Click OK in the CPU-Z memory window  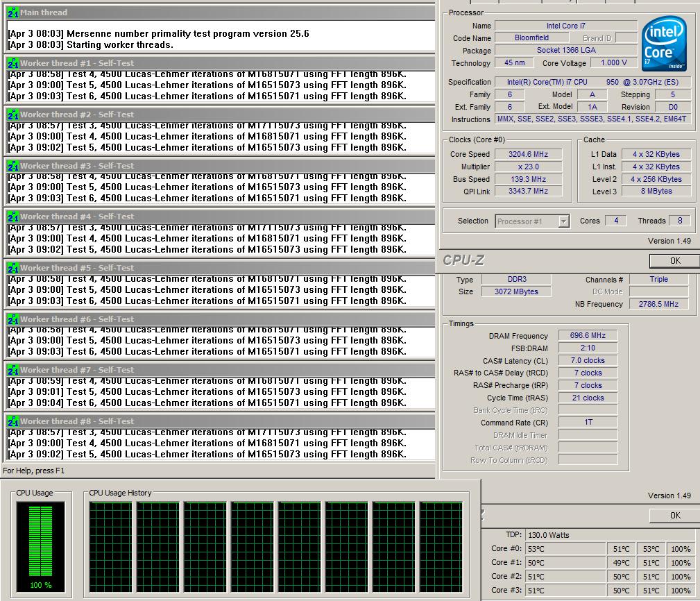coord(675,515)
